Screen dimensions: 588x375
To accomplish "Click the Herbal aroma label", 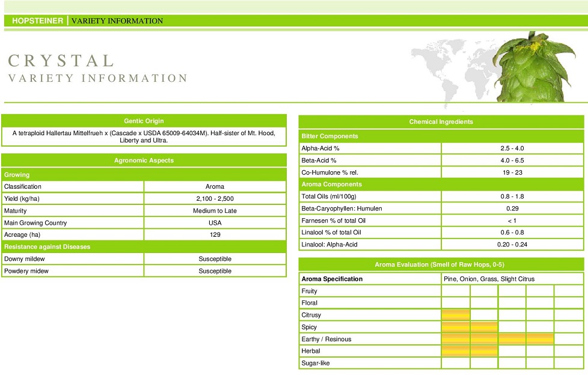I will [310, 351].
